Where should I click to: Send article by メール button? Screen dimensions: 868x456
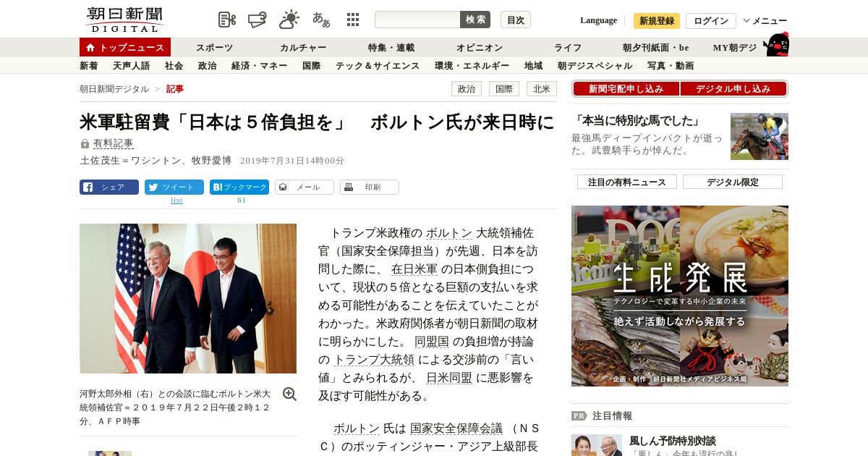(x=305, y=187)
